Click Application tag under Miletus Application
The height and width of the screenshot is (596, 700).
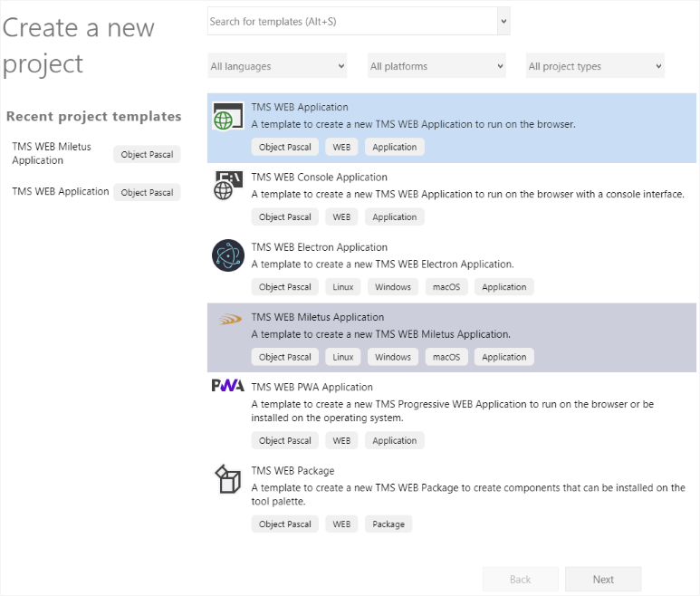504,357
